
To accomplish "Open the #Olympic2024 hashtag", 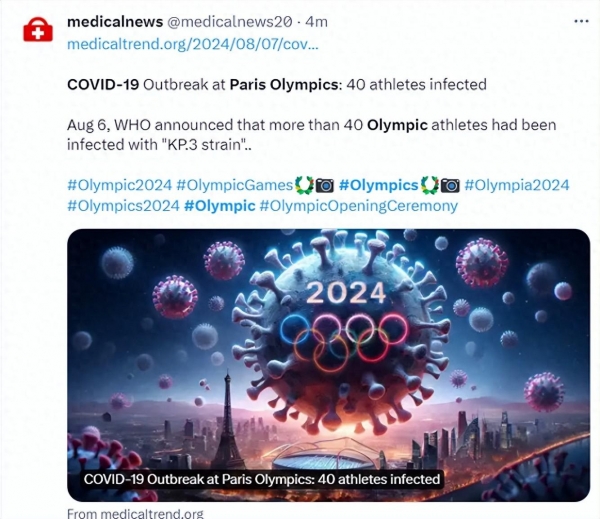I will 119,185.
